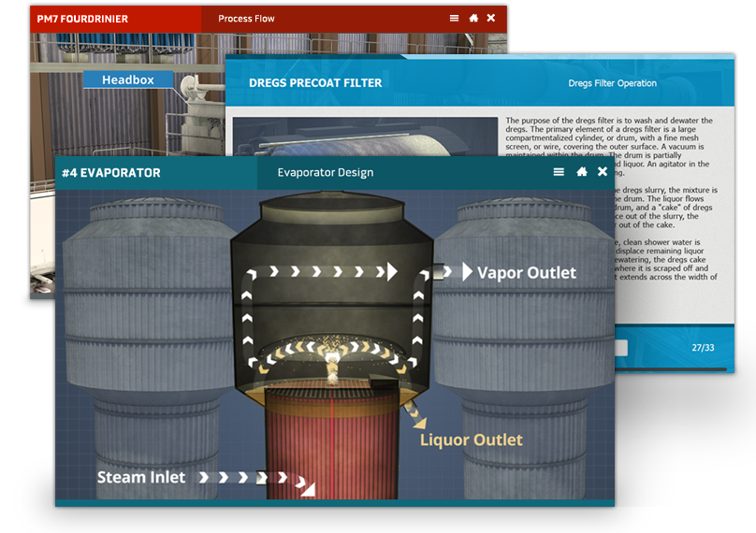This screenshot has height=533, width=756.
Task: Open the #4 Evaporator hamburger menu
Action: (559, 172)
